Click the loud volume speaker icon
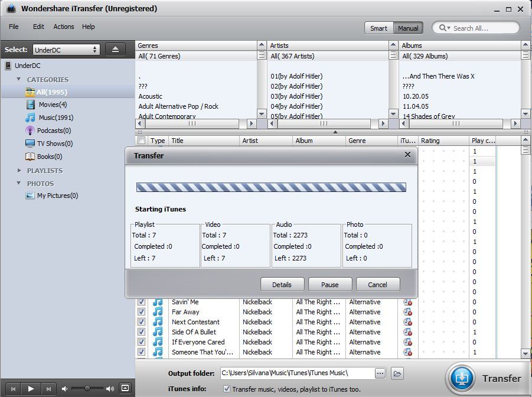The width and height of the screenshot is (532, 397). pyautogui.click(x=110, y=389)
